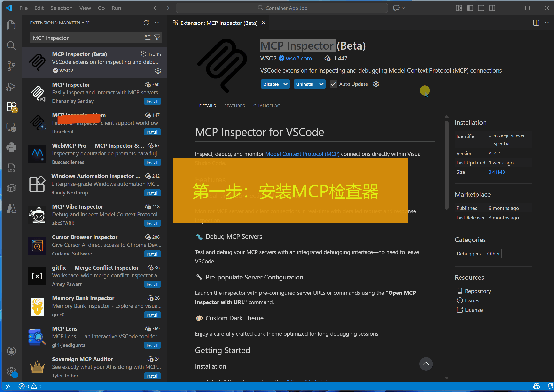554x392 pixels.
Task: Go forward in navigation history
Action: tap(167, 8)
